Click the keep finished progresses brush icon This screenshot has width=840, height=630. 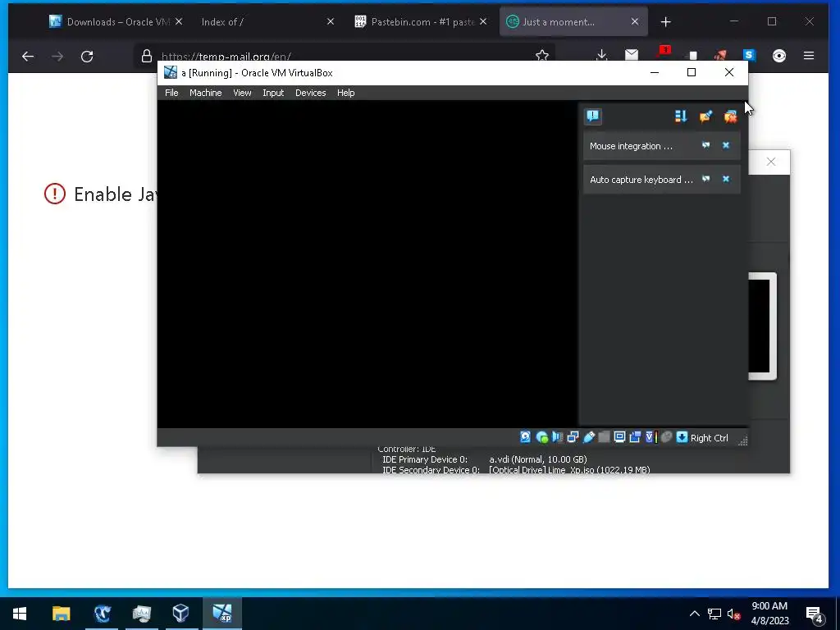(705, 116)
